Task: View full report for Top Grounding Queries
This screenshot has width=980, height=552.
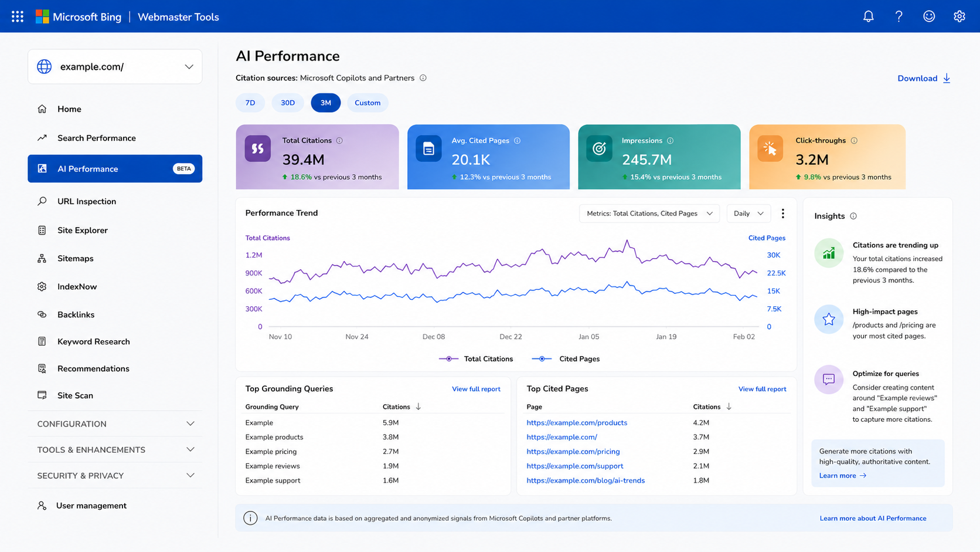Action: click(x=476, y=389)
